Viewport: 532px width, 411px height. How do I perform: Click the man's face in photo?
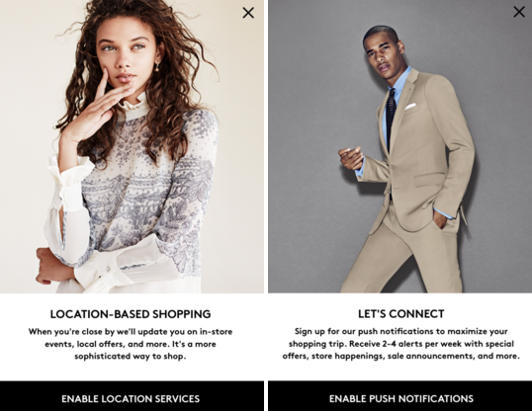(x=382, y=54)
